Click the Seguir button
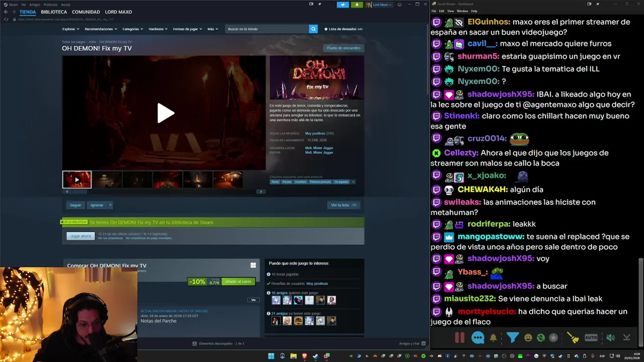The image size is (644, 362). tap(75, 205)
